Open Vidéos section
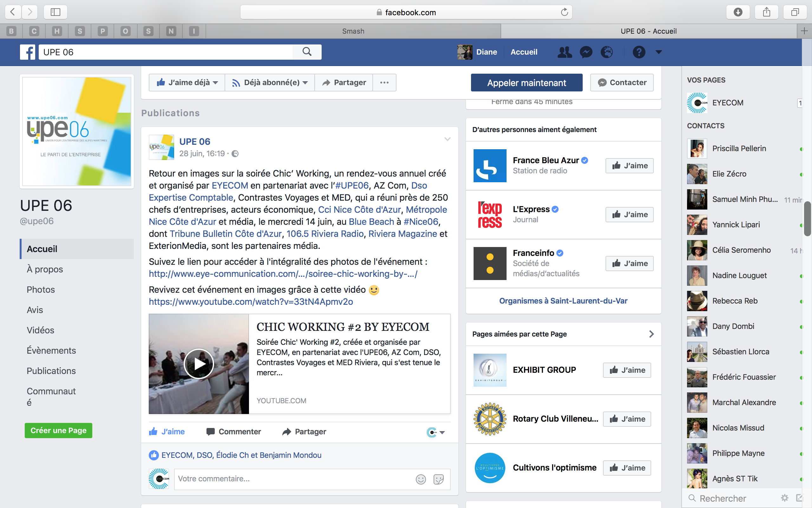 [x=40, y=330]
